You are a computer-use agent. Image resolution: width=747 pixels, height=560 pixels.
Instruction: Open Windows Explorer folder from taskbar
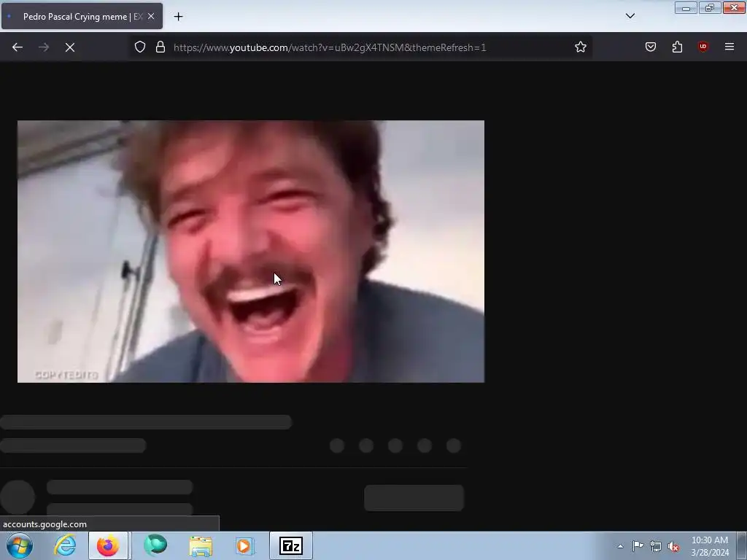tap(201, 545)
